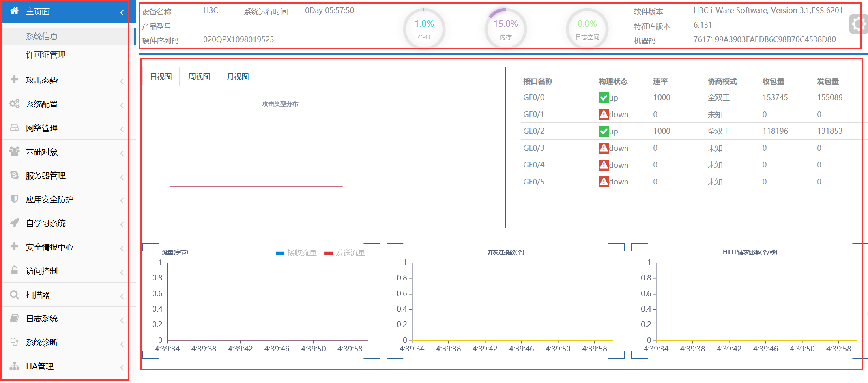Screen dimensions: 868x383
Task: Click the red down warning icon for GE0/1
Action: coord(603,114)
